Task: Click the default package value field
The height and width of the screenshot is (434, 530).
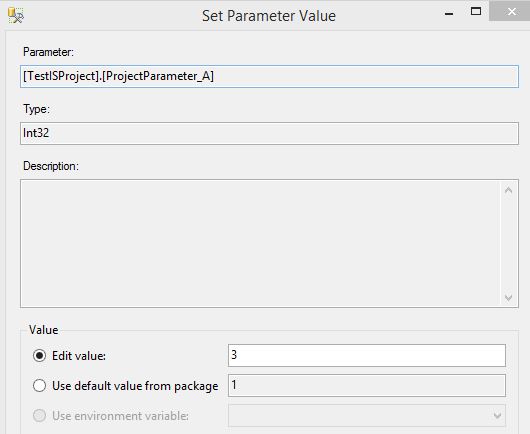Action: 367,385
